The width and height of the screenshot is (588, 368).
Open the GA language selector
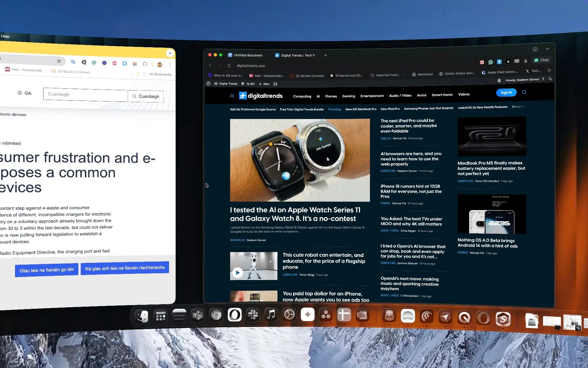click(24, 93)
